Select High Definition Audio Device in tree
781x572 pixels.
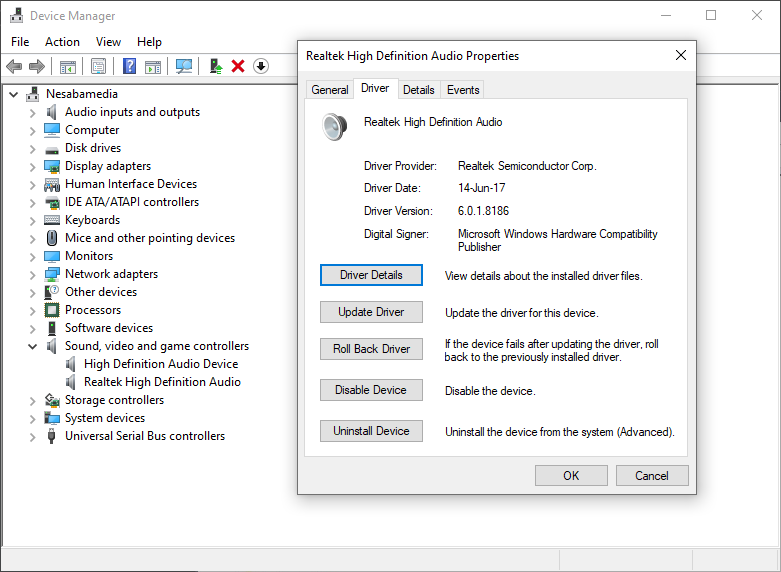(x=160, y=364)
